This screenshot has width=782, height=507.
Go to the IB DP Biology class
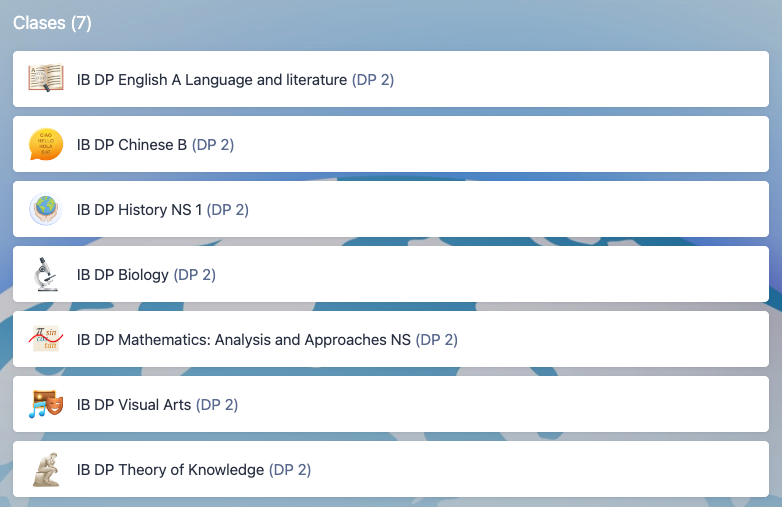click(x=123, y=275)
